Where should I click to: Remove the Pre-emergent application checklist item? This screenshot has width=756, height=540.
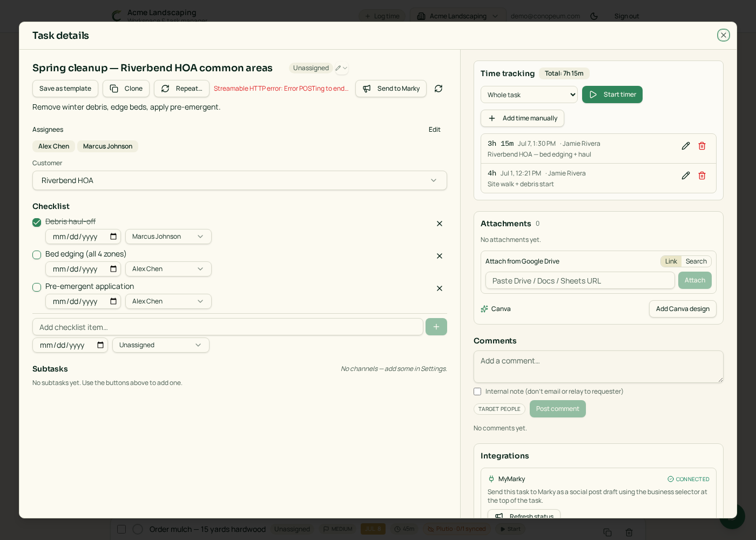coord(440,288)
